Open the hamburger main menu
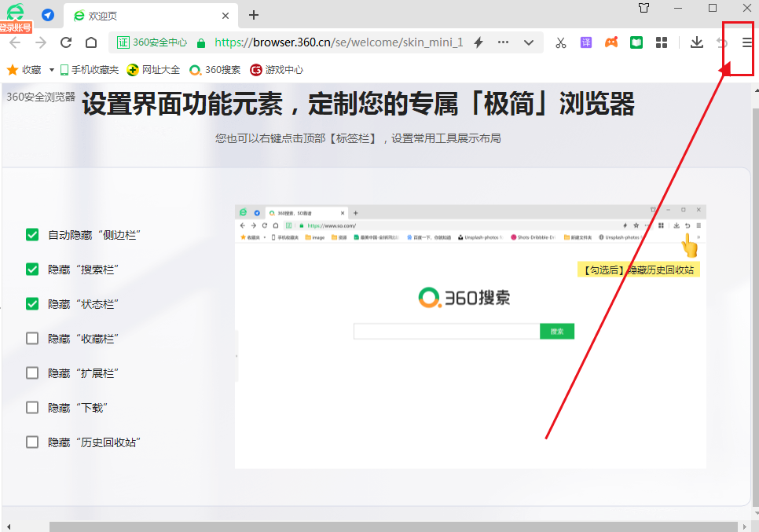Screen dimensions: 759x532 tap(747, 42)
